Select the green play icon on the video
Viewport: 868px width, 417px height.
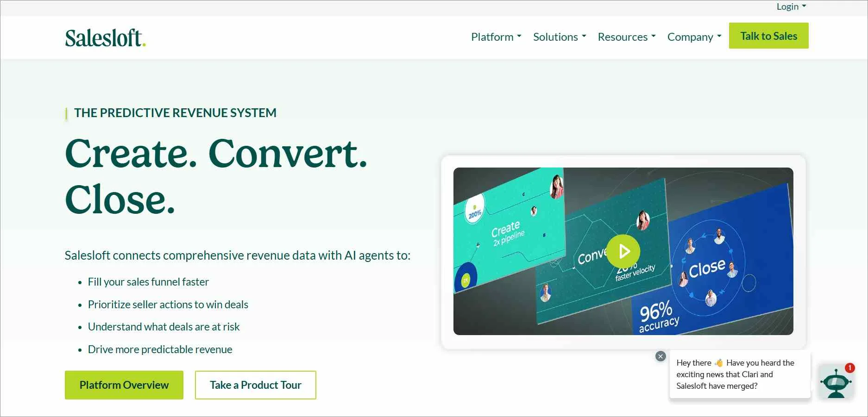pos(624,251)
